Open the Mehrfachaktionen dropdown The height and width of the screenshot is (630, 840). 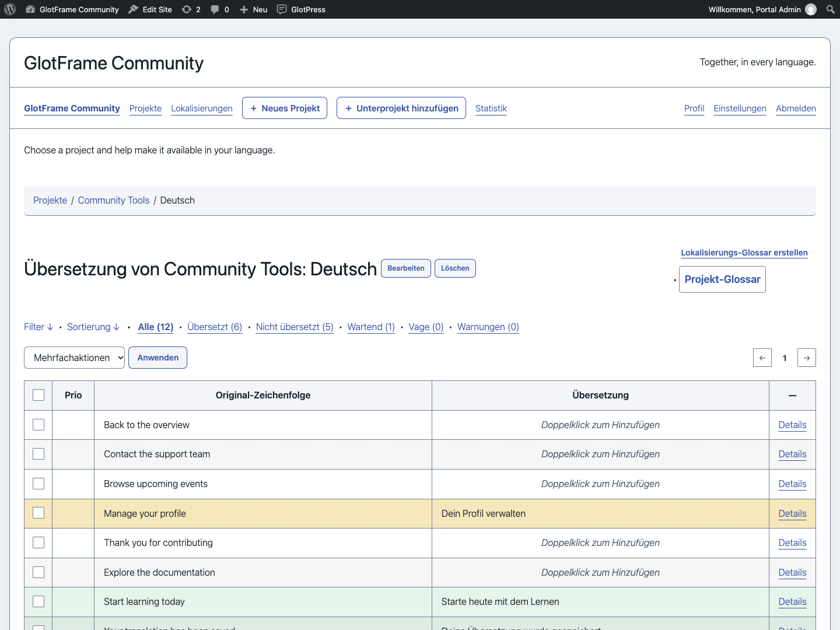pyautogui.click(x=74, y=358)
